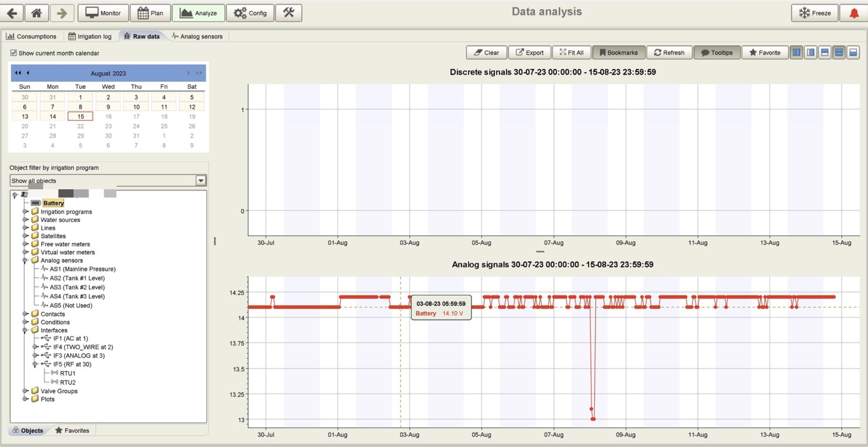The height and width of the screenshot is (447, 868).
Task: Toggle the Freeze button
Action: click(815, 13)
